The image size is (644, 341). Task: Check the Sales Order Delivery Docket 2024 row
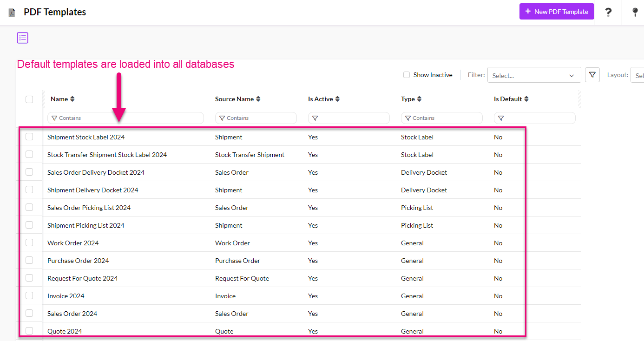coord(29,172)
